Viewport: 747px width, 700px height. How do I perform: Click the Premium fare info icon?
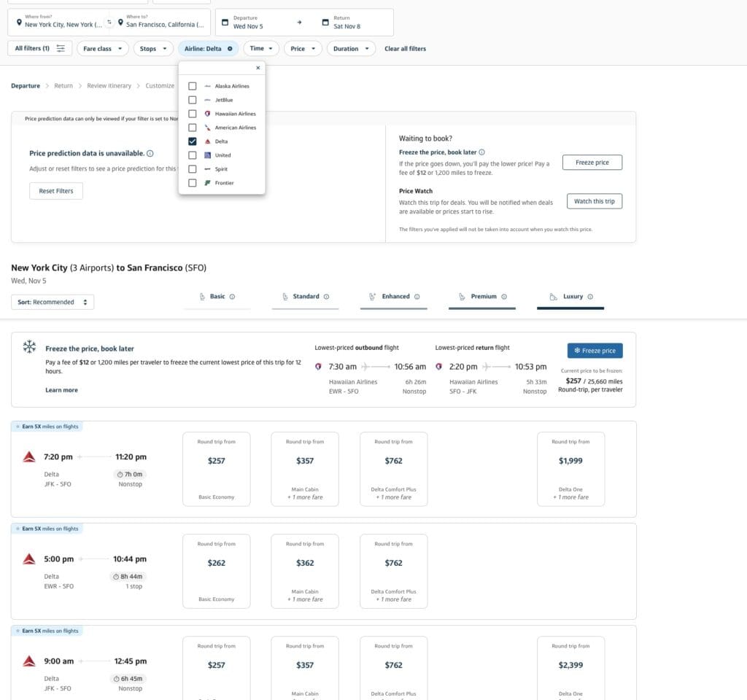tap(504, 297)
